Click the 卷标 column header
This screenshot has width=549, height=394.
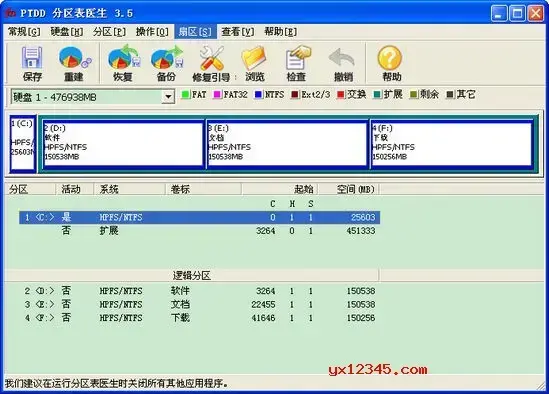coord(203,189)
